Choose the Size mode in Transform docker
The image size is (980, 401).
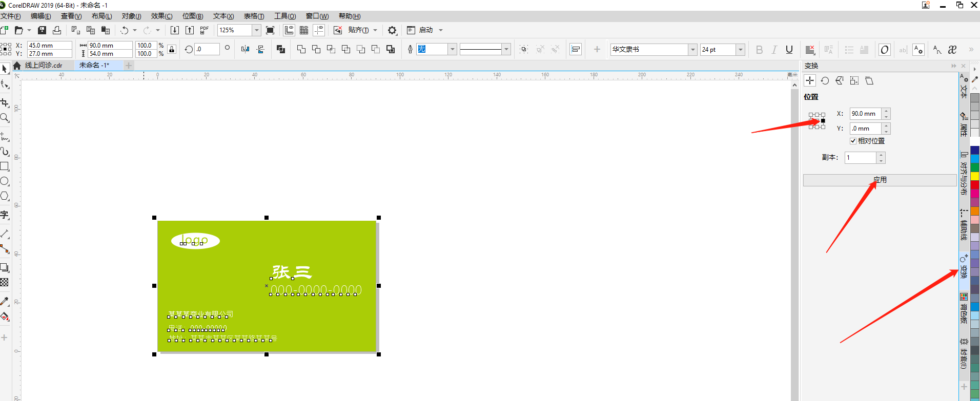[x=854, y=80]
